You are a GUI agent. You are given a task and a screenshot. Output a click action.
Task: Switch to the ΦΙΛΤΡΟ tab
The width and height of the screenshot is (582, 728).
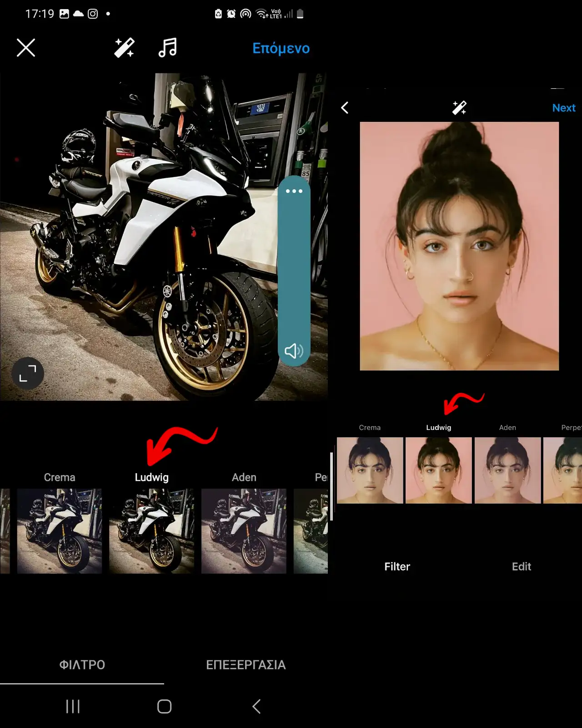(x=82, y=665)
